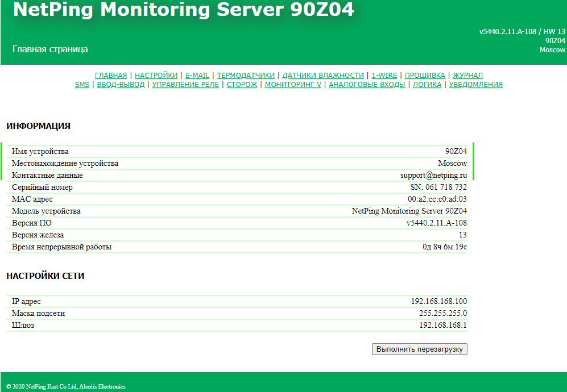
Task: Click the support@netping.ru contact value
Action: tap(433, 176)
